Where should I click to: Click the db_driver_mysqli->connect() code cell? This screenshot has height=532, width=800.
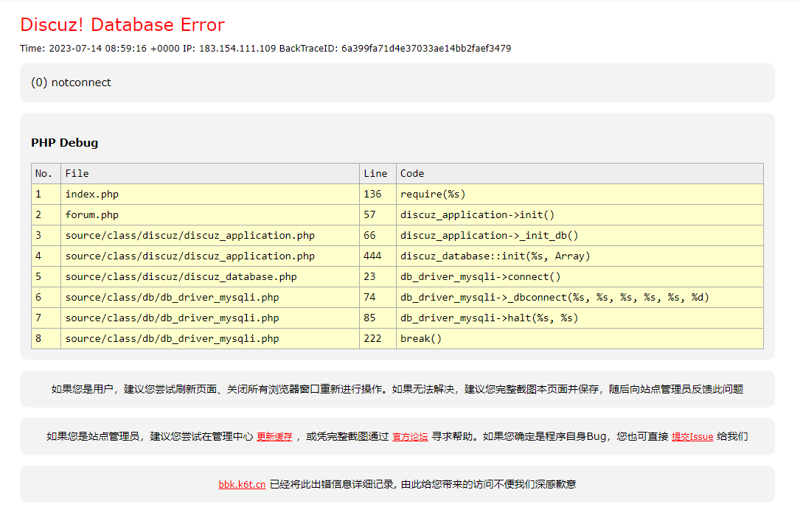tap(481, 277)
